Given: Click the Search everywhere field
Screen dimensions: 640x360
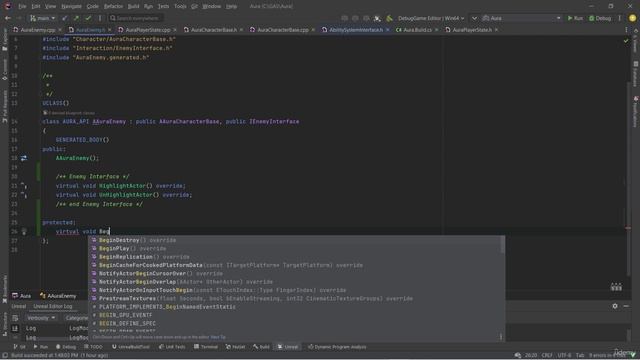Looking at the screenshot, I should click(x=136, y=18).
